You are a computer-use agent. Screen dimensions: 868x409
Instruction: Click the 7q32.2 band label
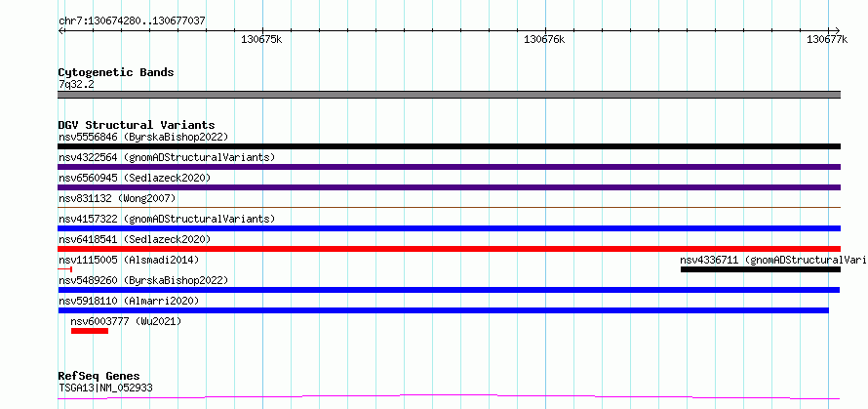[76, 84]
